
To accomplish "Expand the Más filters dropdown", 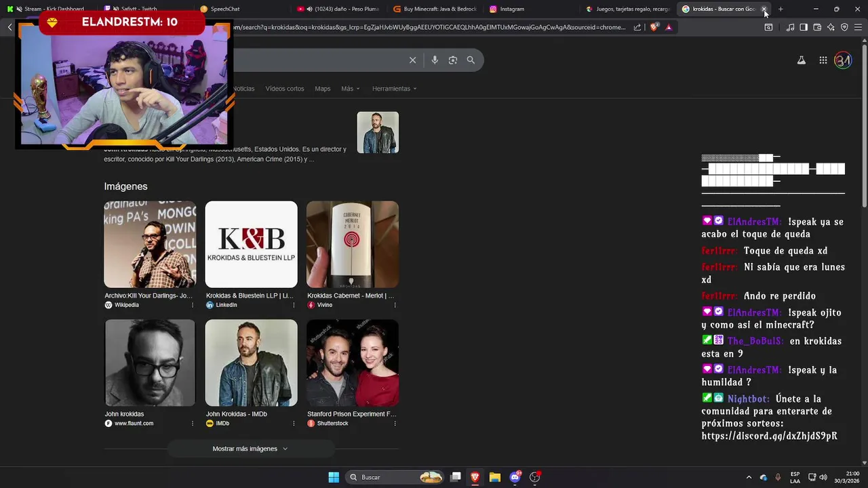I will point(351,89).
